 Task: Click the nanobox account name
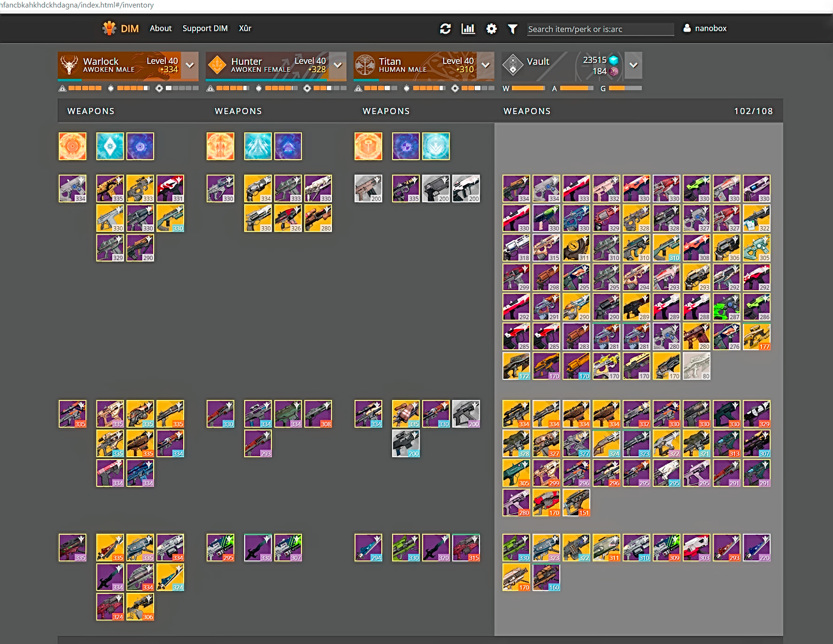pyautogui.click(x=710, y=28)
